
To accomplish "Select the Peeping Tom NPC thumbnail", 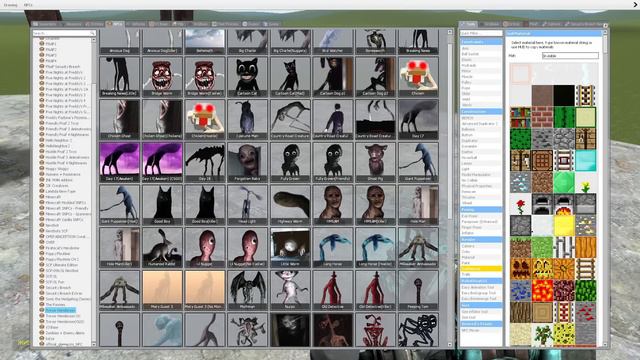I will [418, 290].
